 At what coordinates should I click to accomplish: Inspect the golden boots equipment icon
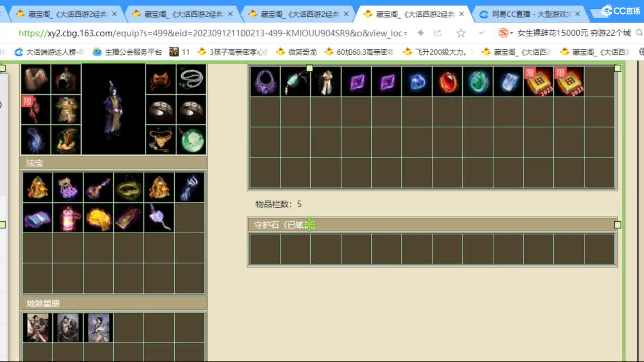pyautogui.click(x=66, y=139)
